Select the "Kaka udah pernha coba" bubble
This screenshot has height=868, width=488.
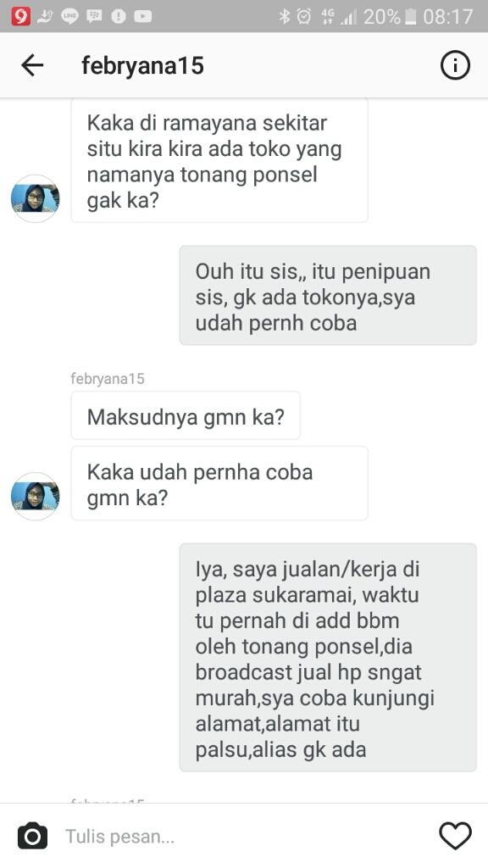[219, 483]
